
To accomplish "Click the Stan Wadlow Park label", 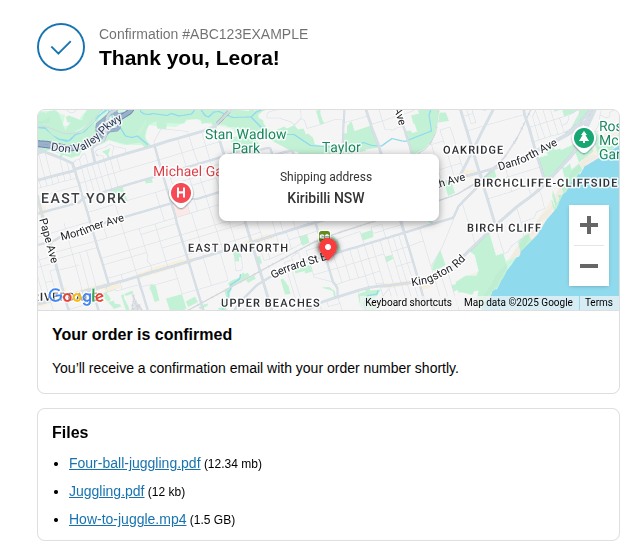I will [x=246, y=141].
